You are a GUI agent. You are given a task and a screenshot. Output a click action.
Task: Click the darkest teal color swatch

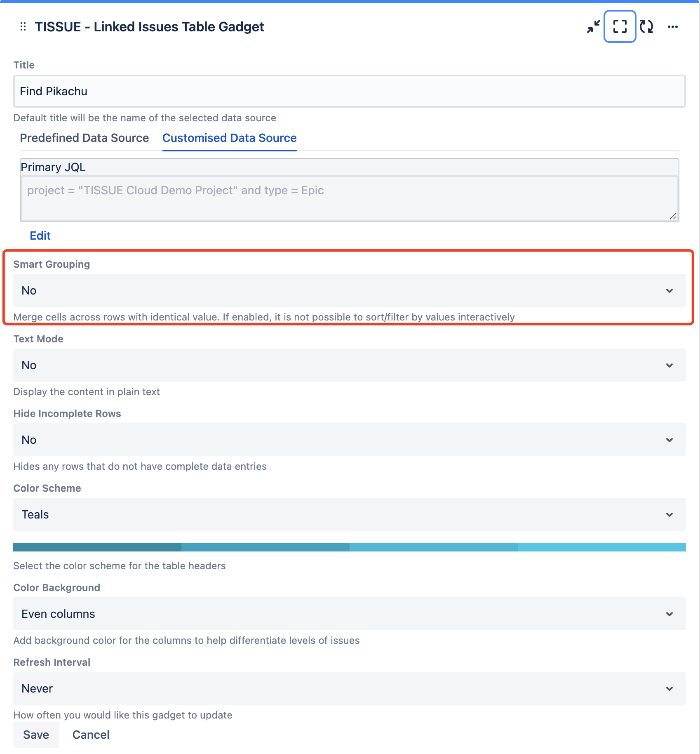point(97,547)
